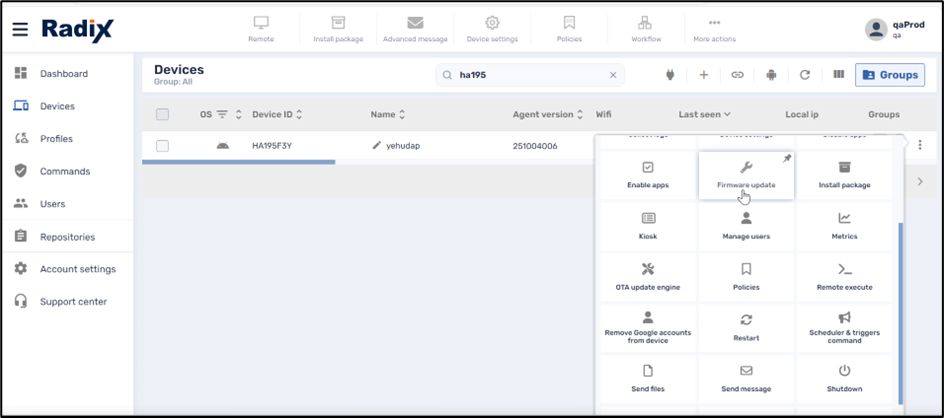This screenshot has width=944, height=418.
Task: Open the three-dot menu for the device row
Action: tap(920, 146)
